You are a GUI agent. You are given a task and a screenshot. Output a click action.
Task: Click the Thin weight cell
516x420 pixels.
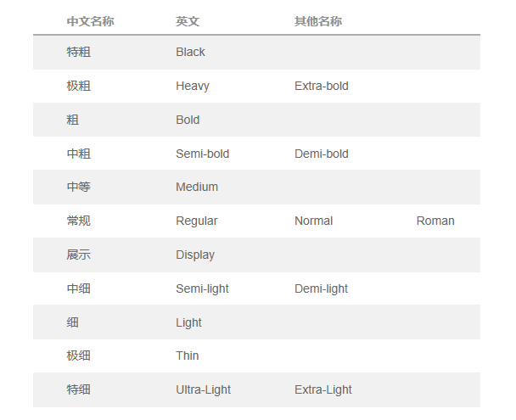pyautogui.click(x=188, y=356)
